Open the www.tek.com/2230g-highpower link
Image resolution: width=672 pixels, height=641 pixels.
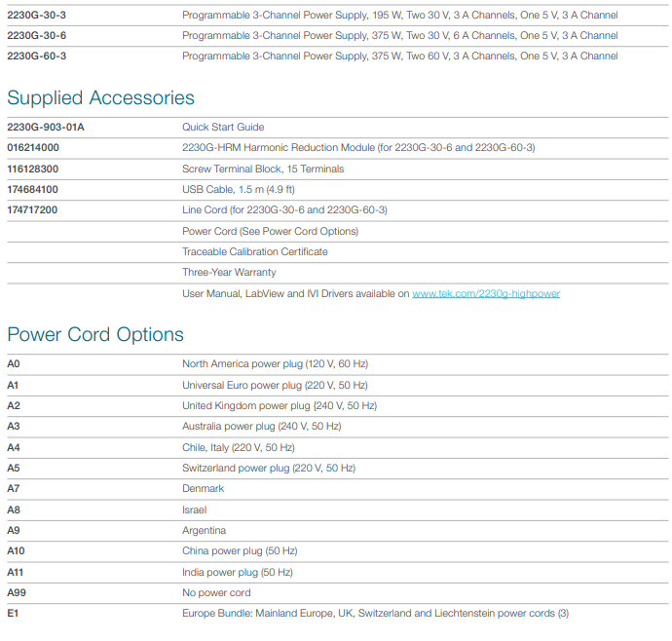point(486,293)
